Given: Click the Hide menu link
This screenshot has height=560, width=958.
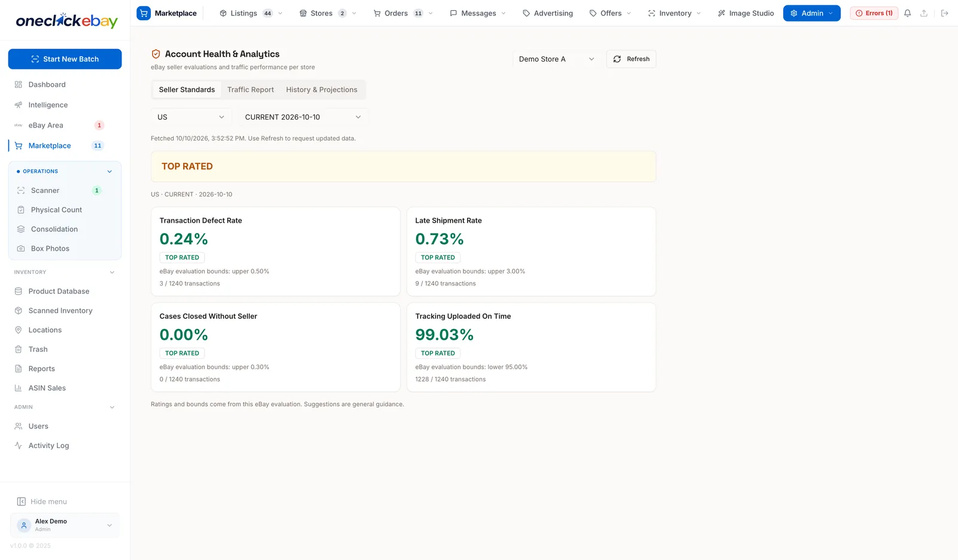Looking at the screenshot, I should coord(42,501).
